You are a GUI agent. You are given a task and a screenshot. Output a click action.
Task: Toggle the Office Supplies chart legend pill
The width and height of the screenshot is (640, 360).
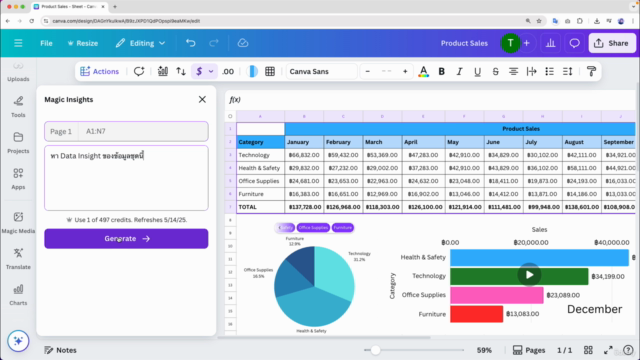tap(313, 228)
